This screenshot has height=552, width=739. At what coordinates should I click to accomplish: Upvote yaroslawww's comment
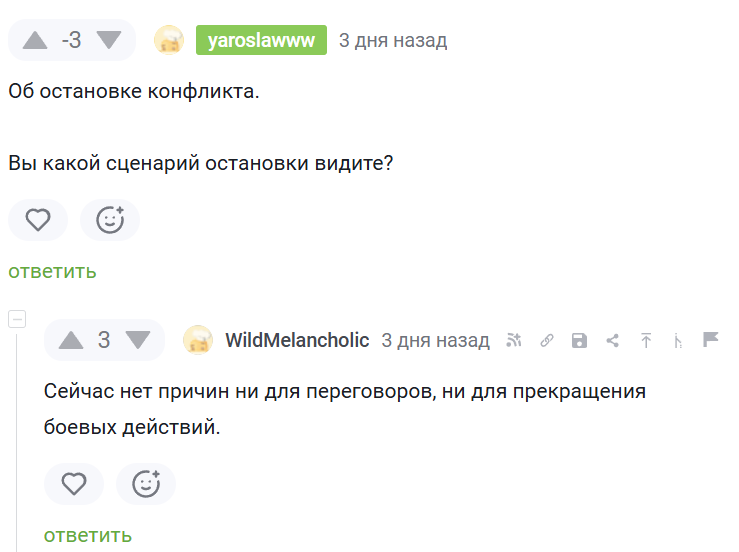35,40
